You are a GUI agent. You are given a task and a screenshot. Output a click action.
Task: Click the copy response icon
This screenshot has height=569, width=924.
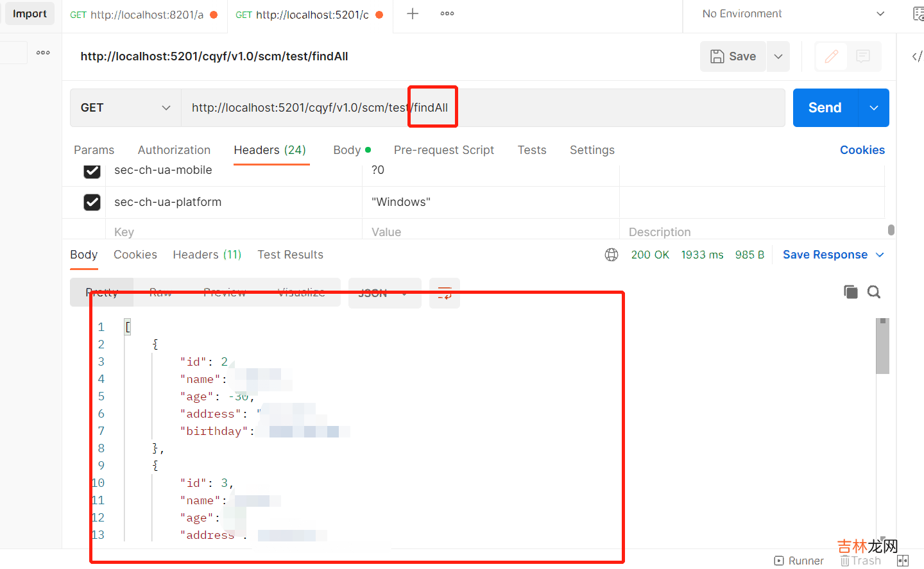tap(850, 292)
